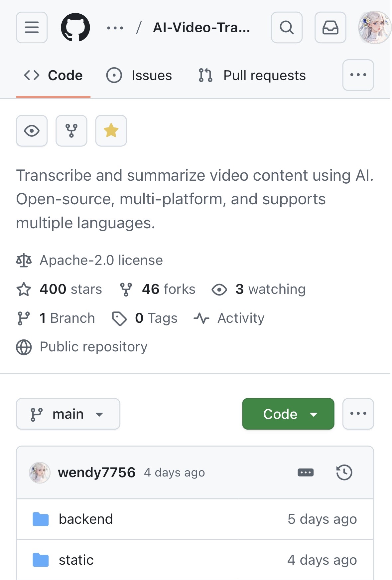Show commit message details ellipsis
The height and width of the screenshot is (580, 392).
click(306, 472)
